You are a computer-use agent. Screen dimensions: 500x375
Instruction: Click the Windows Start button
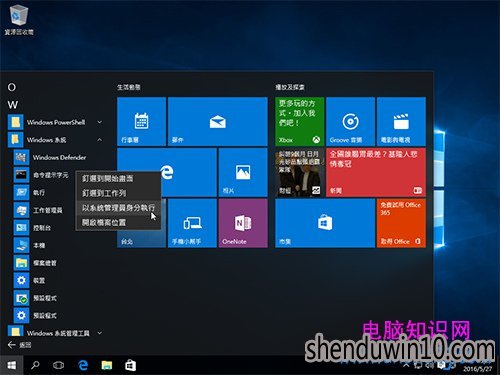[x=12, y=366]
